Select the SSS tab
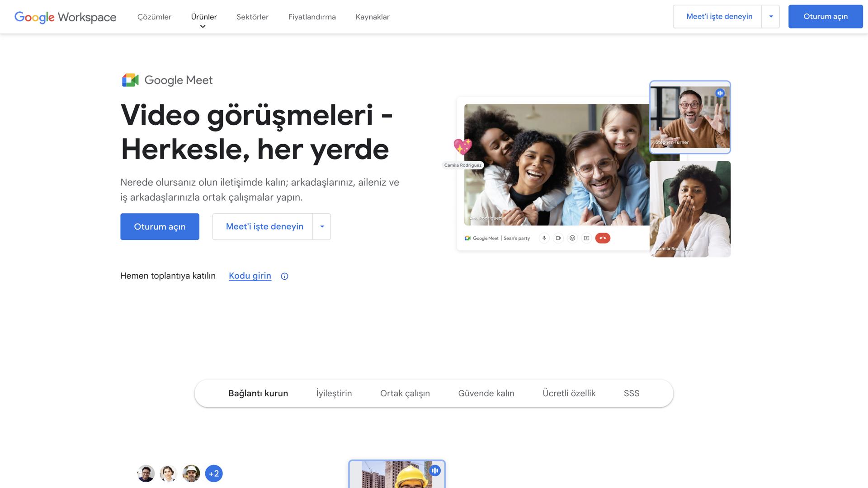The image size is (868, 488). point(631,393)
